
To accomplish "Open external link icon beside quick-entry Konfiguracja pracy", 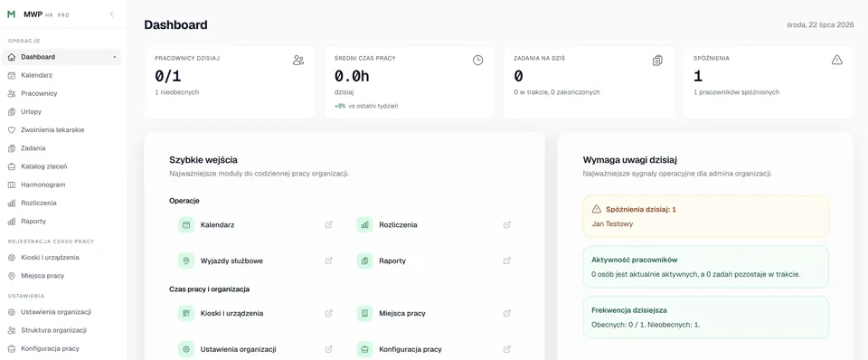I will pos(507,349).
